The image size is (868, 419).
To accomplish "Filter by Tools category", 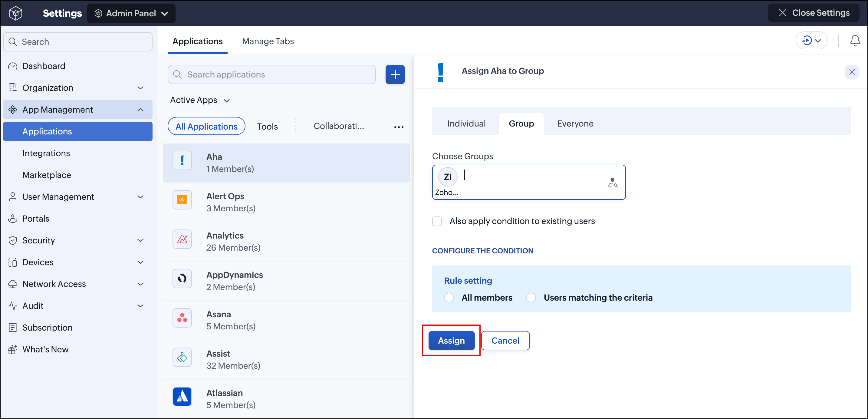I will pyautogui.click(x=267, y=127).
